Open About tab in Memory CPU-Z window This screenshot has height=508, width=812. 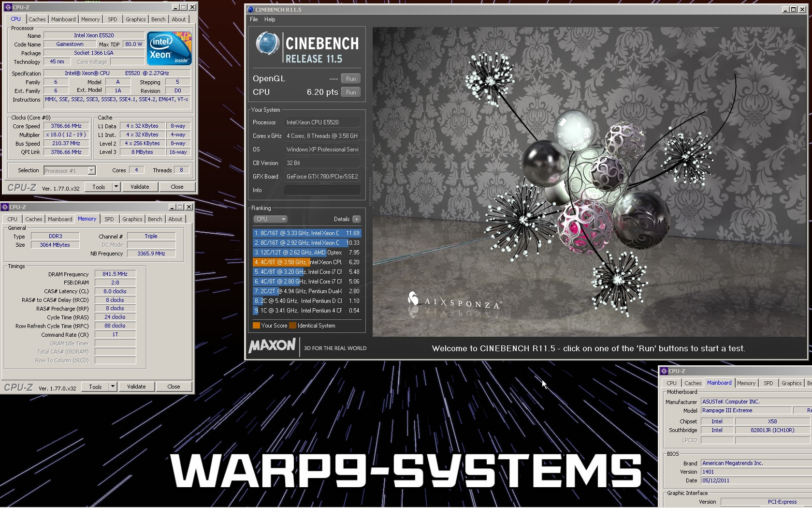175,219
